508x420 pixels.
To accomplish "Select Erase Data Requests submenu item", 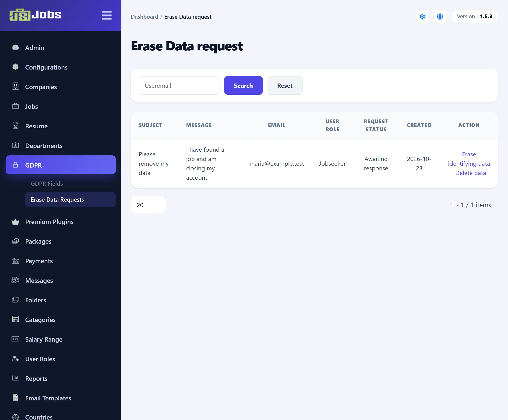I will (71, 200).
